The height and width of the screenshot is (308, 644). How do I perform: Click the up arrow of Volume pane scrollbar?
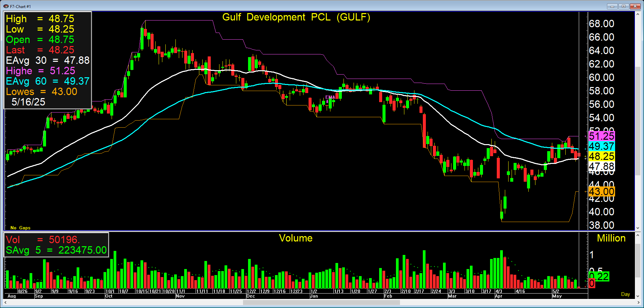click(x=638, y=235)
